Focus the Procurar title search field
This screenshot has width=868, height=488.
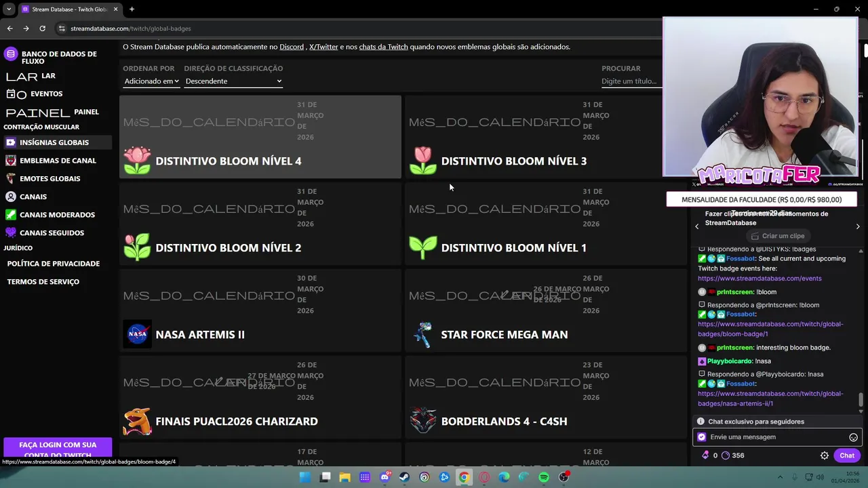pos(631,81)
